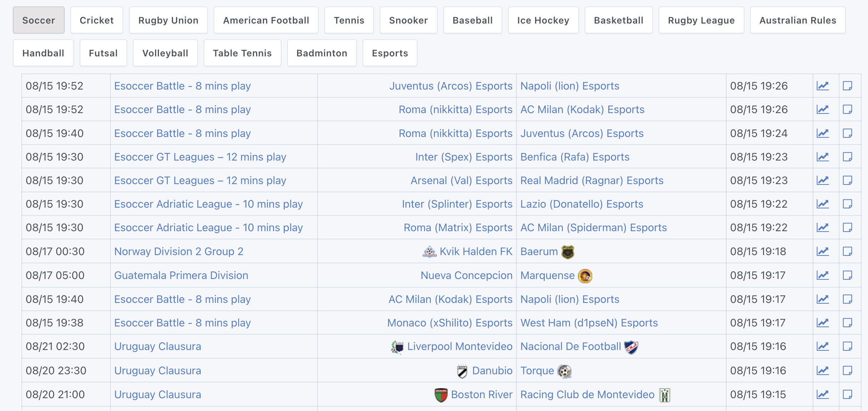Open the Snooker tab

(x=408, y=20)
